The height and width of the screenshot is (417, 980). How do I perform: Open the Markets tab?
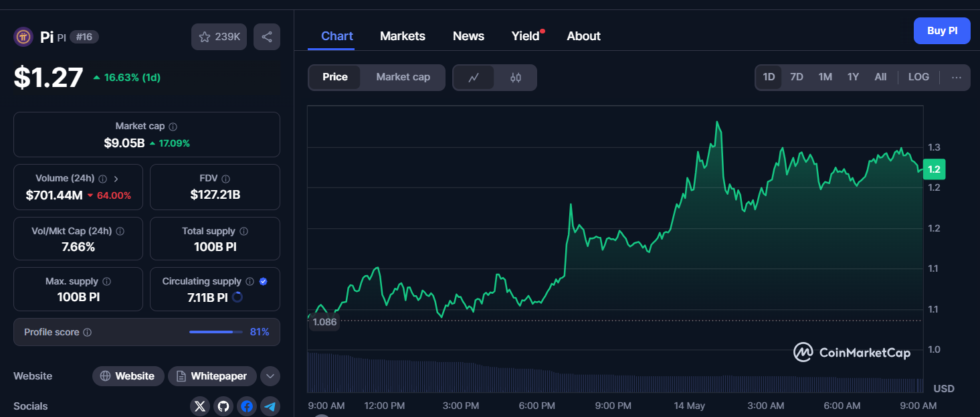pos(403,36)
